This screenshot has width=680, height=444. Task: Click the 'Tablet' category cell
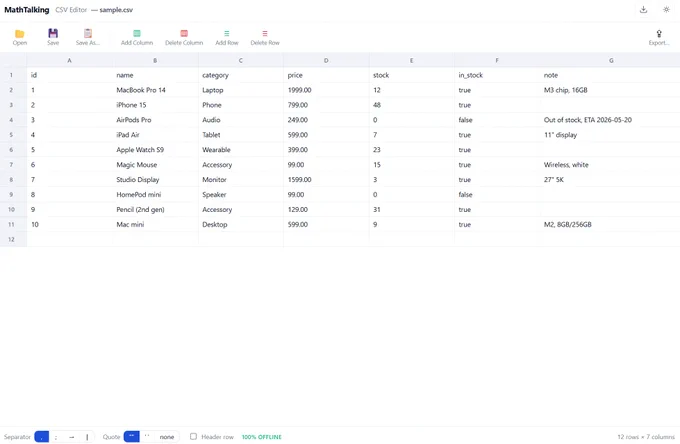tap(241, 135)
